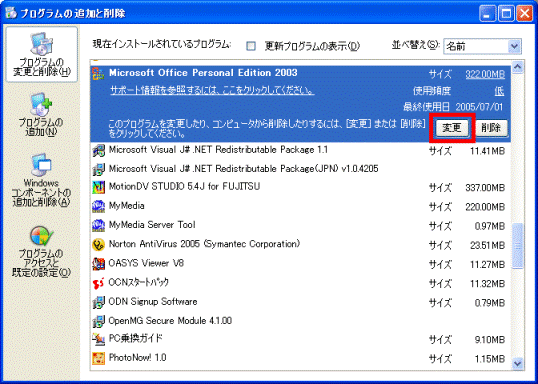Image resolution: width=538 pixels, height=384 pixels.
Task: Enable 更新プログラムの表示 checkbox
Action: coord(252,46)
